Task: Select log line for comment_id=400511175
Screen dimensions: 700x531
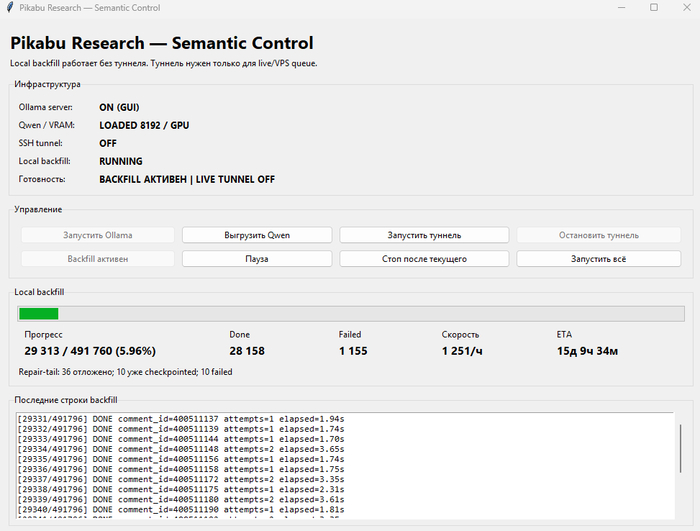Action: (x=181, y=489)
